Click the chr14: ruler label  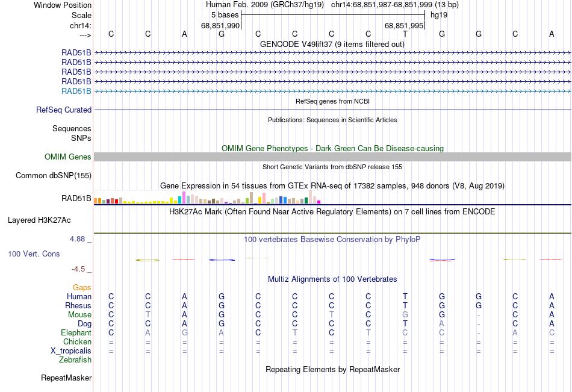coord(80,25)
